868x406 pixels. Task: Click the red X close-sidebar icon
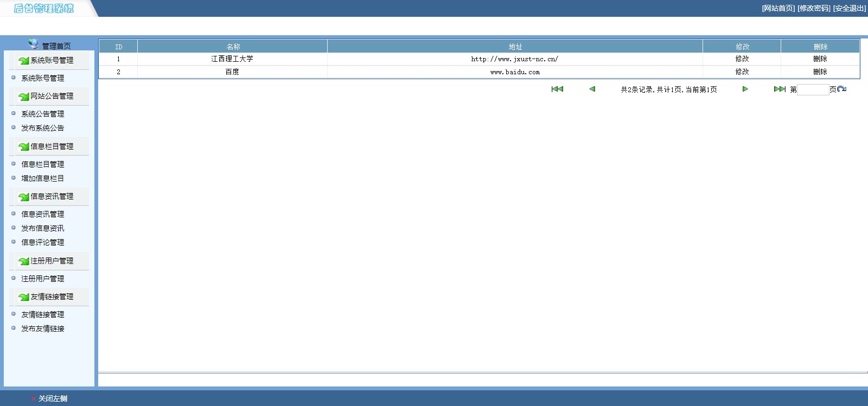pyautogui.click(x=34, y=399)
